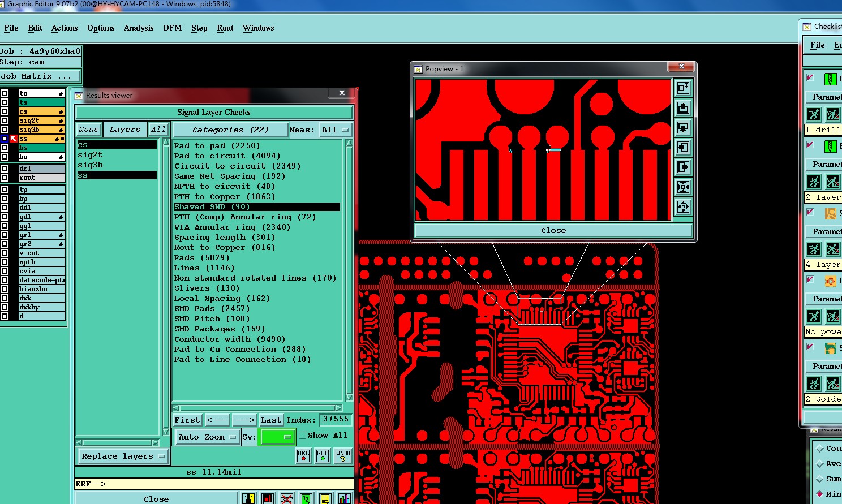Toggle visibility checkbox for layer 'cs'
842x504 pixels.
coord(5,111)
